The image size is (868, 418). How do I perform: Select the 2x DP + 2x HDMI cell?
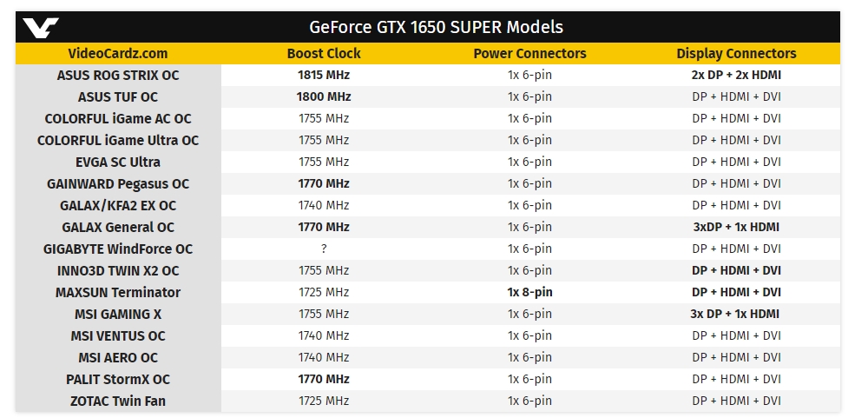pyautogui.click(x=736, y=76)
